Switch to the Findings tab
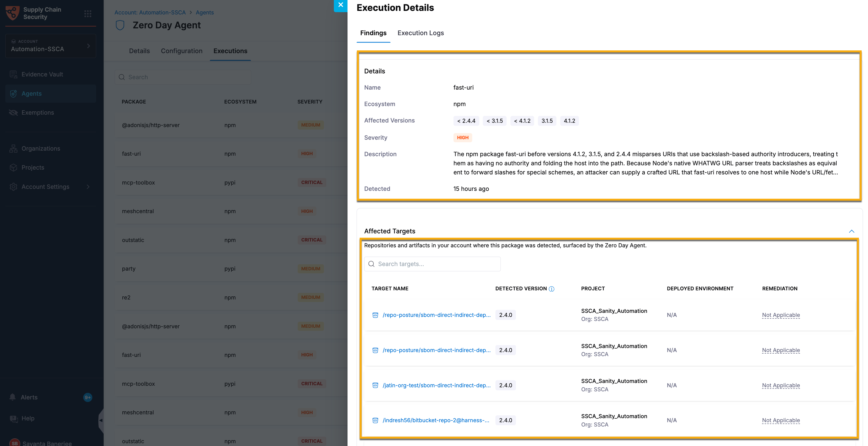868x446 pixels. (373, 33)
